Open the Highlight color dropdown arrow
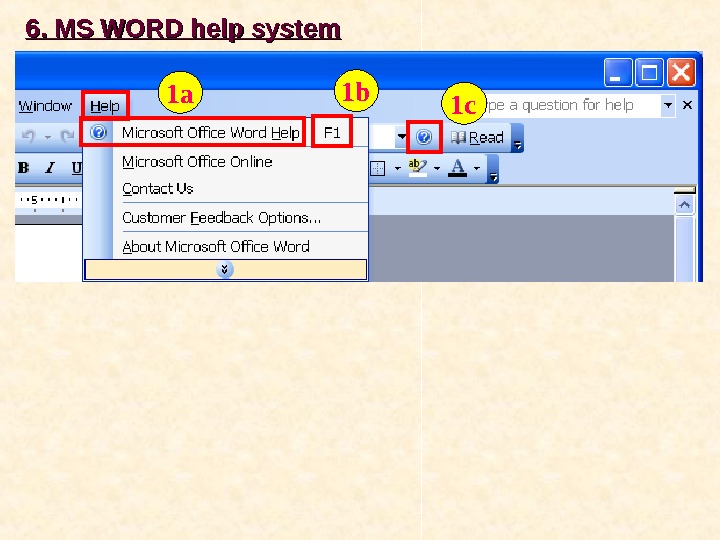The height and width of the screenshot is (540, 720). pos(437,169)
